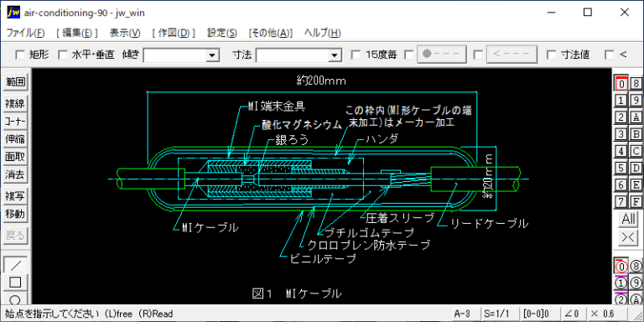The image size is (644, 322).
Task: Select layer D button
Action: [636, 168]
